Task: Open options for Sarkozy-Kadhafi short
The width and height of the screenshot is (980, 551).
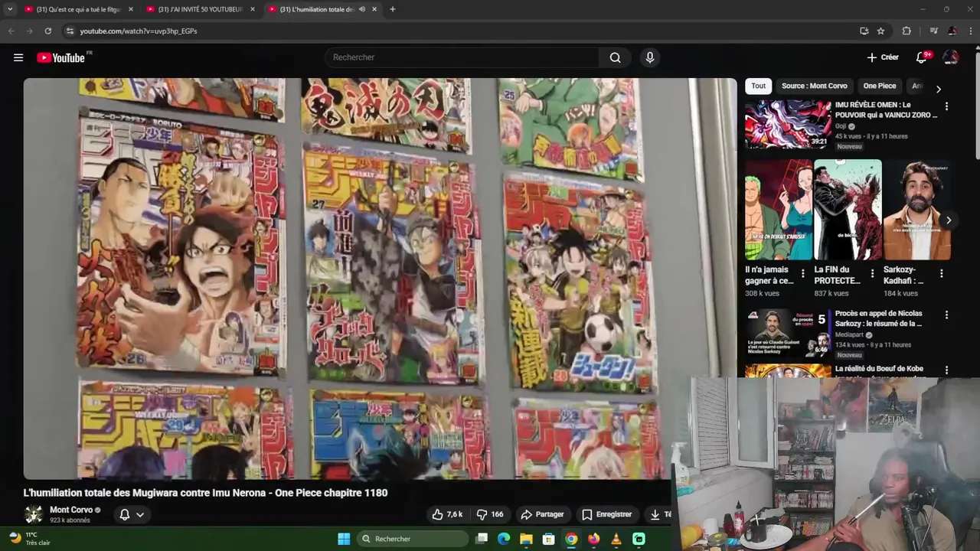Action: [x=941, y=273]
